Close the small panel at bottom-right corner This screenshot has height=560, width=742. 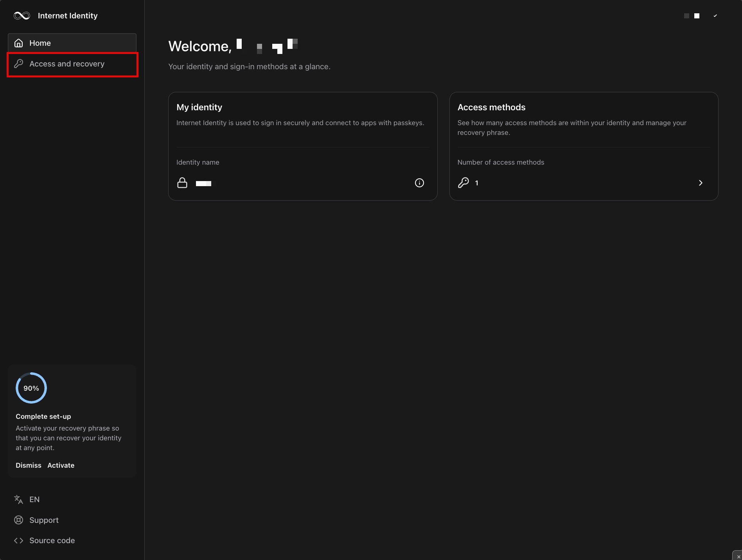click(x=738, y=556)
